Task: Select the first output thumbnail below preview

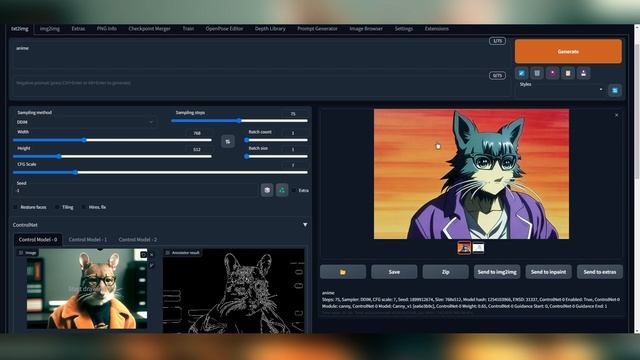Action: 464,248
